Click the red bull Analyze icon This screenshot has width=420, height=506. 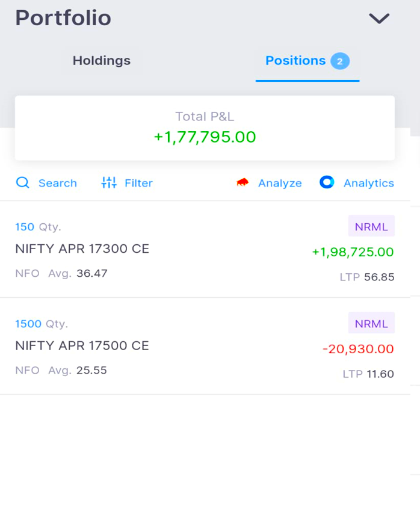tap(242, 182)
